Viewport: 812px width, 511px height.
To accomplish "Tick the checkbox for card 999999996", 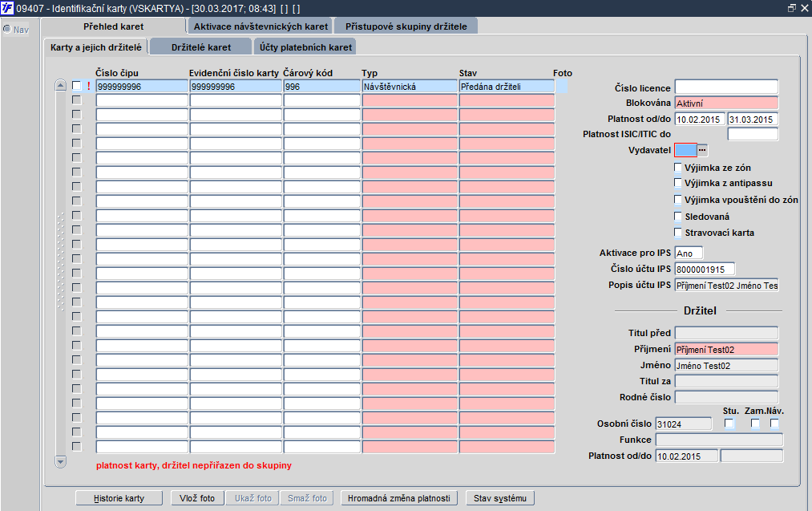I will tap(77, 86).
